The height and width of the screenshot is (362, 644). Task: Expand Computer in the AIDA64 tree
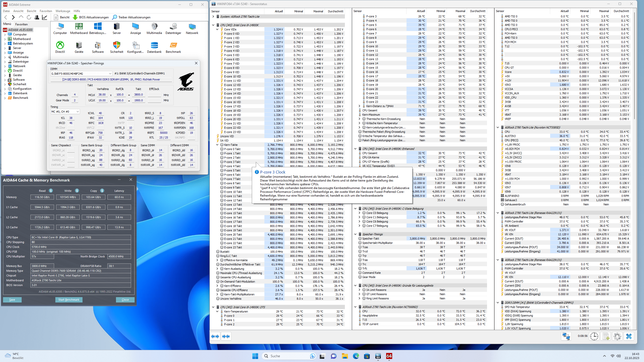pyautogui.click(x=5, y=34)
